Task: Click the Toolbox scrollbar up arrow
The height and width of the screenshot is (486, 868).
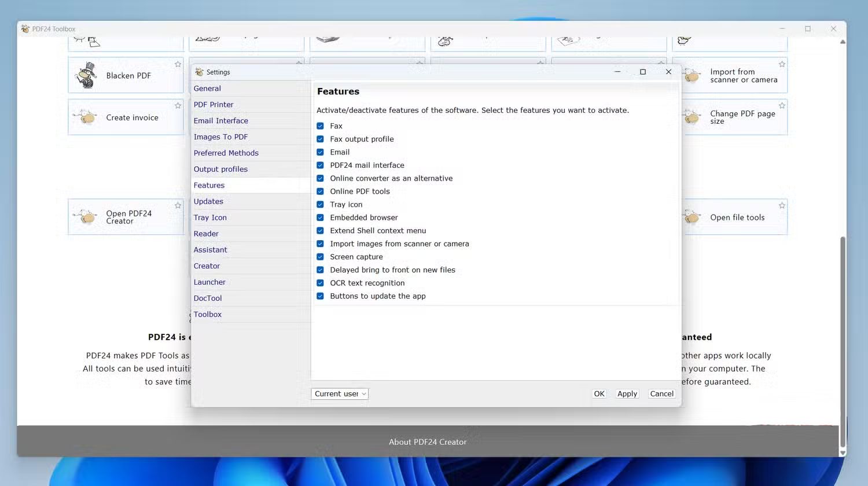Action: pyautogui.click(x=843, y=42)
